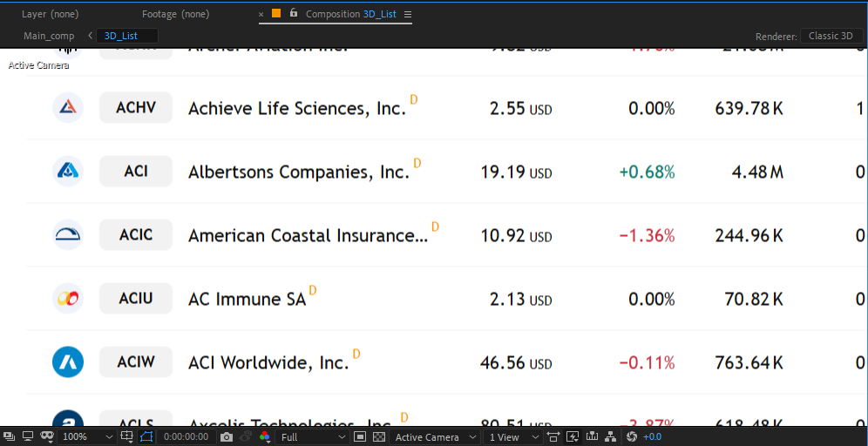Open the Full resolution dropdown

[312, 436]
